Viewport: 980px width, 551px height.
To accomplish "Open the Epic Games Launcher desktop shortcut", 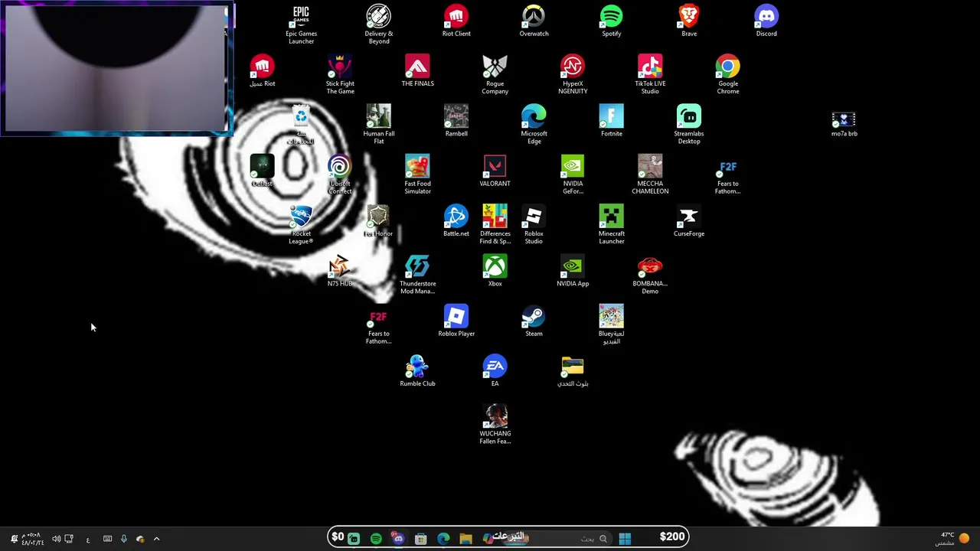I will pos(301,24).
